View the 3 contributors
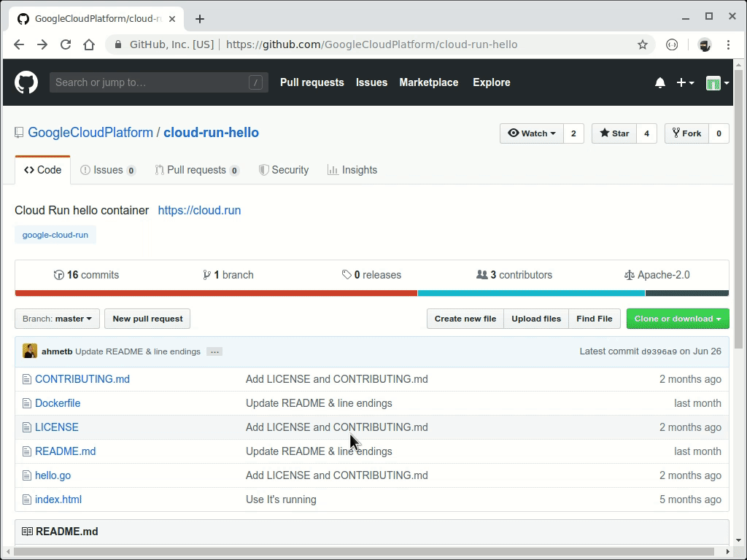This screenshot has width=747, height=560. coord(514,275)
